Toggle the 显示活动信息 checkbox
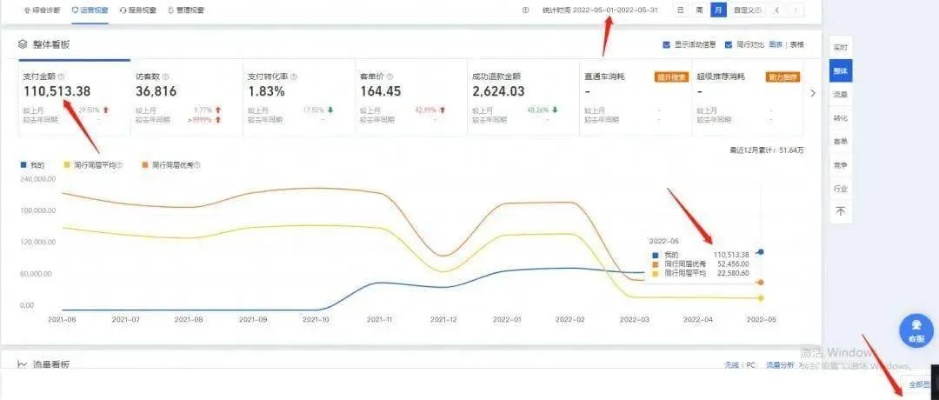The width and height of the screenshot is (939, 400). 667,44
